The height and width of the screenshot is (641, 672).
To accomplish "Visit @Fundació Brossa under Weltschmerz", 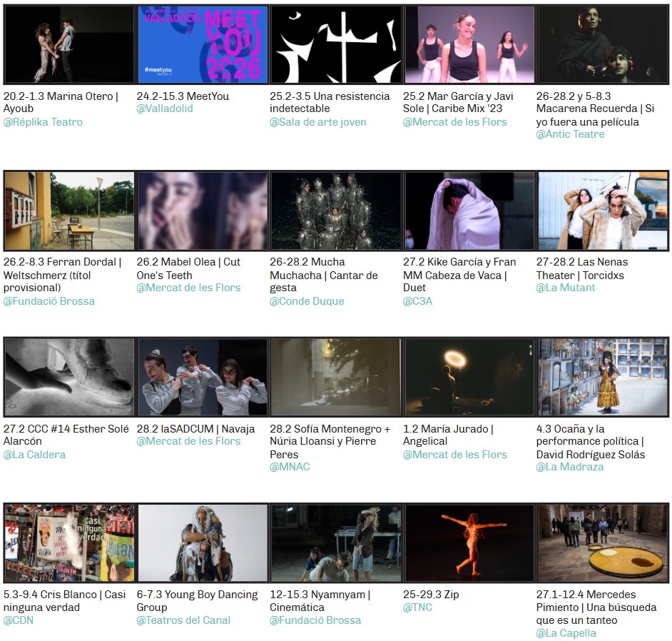I will [x=49, y=301].
